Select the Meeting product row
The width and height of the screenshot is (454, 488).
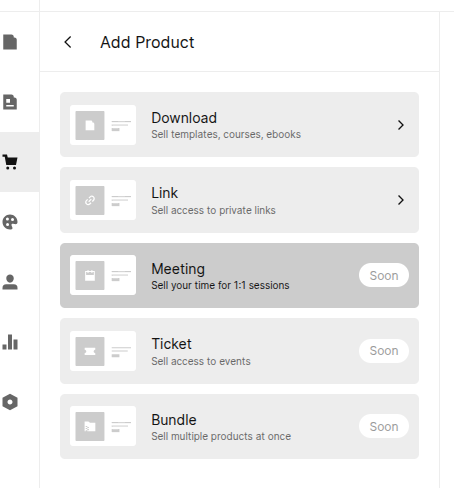point(239,275)
